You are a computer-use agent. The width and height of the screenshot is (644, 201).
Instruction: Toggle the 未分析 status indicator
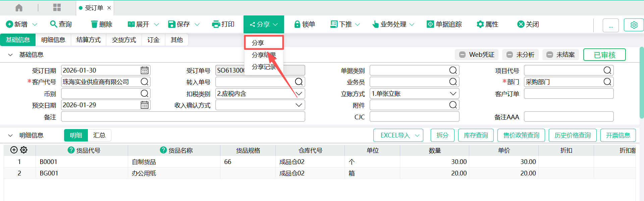point(509,55)
